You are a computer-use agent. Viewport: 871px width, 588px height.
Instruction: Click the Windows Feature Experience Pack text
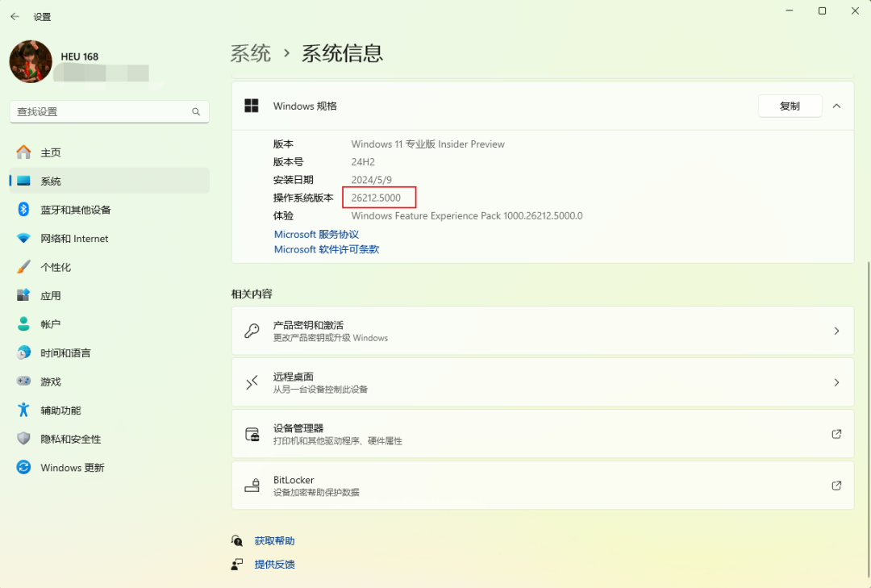click(x=467, y=215)
